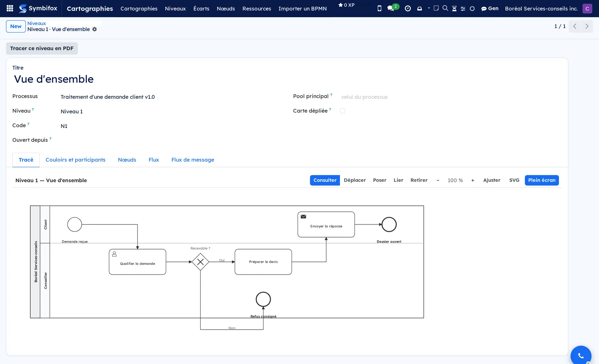Click the magnifier search icon in navbar
Viewport: 599px width, 364px height.
445,8
